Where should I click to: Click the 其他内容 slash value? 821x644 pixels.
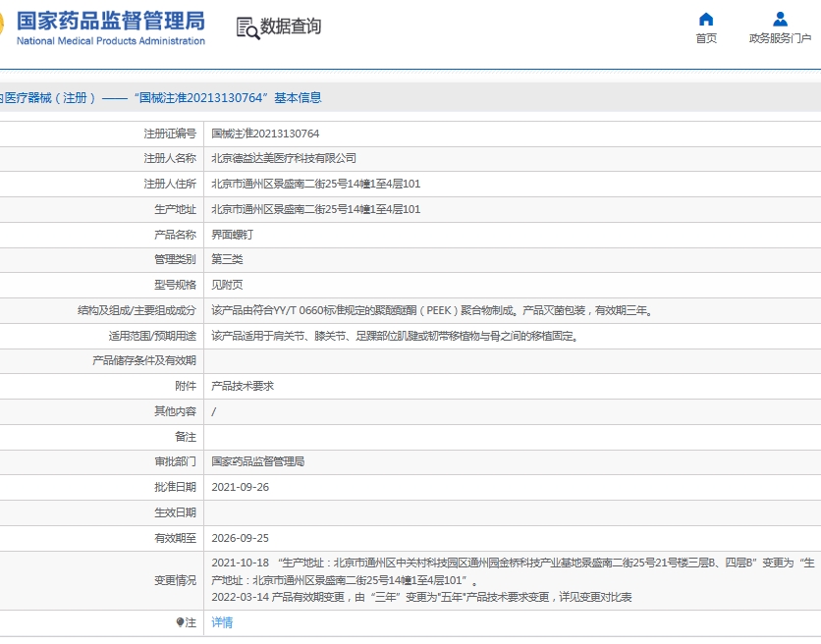click(214, 411)
